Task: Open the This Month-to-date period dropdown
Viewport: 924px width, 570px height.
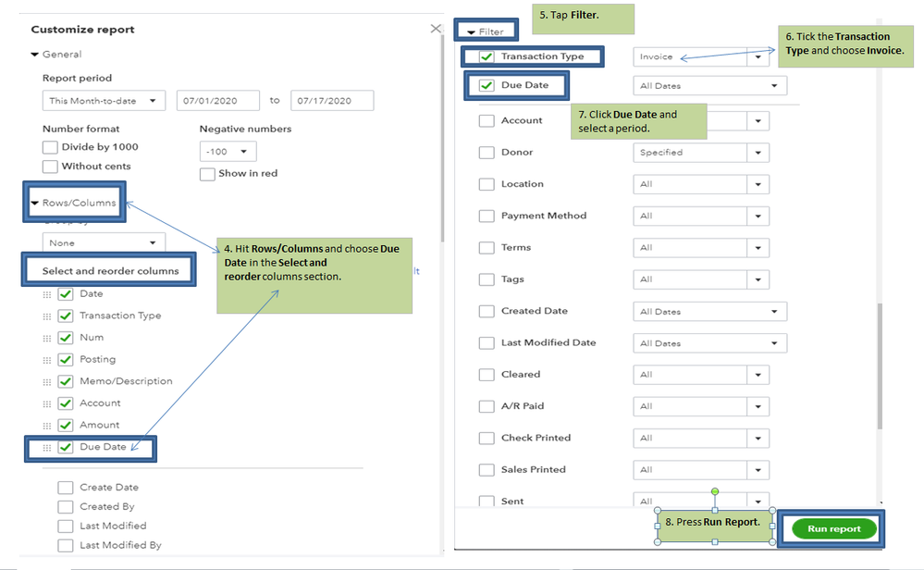Action: (104, 101)
